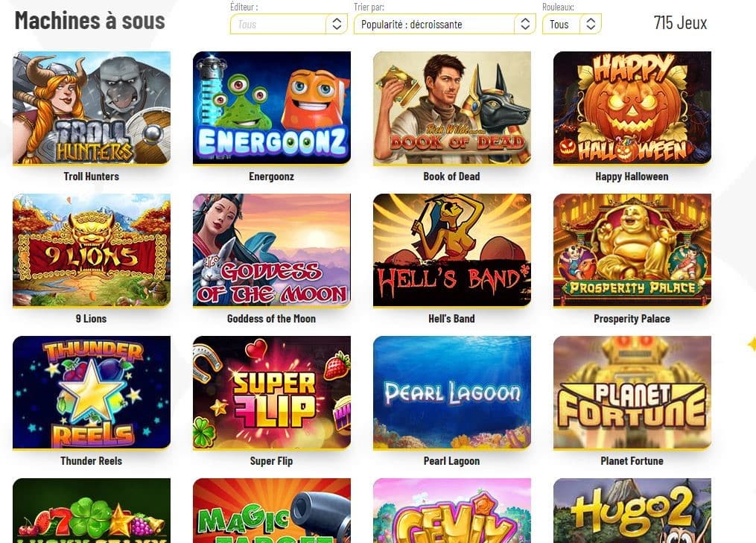This screenshot has height=543, width=756.
Task: Open the Trier par sorting dropdown
Action: (445, 24)
